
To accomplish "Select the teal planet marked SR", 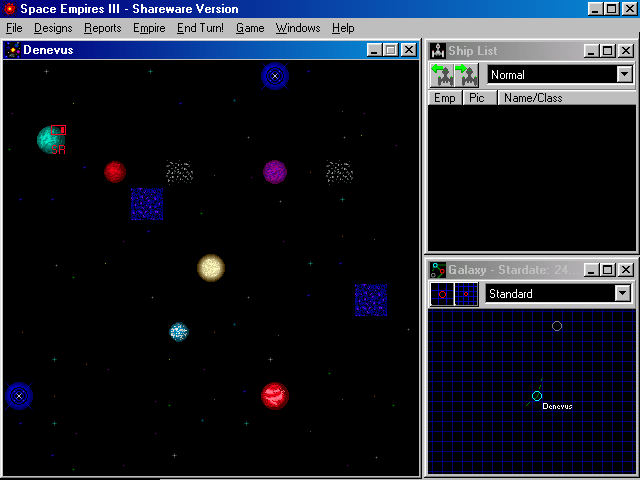I will [50, 140].
